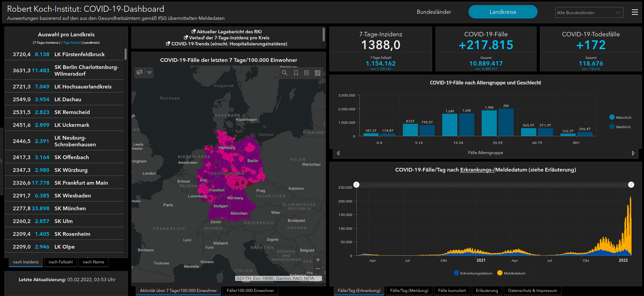Open the Alle Bundesländer dropdown
This screenshot has height=296, width=644.
[589, 12]
